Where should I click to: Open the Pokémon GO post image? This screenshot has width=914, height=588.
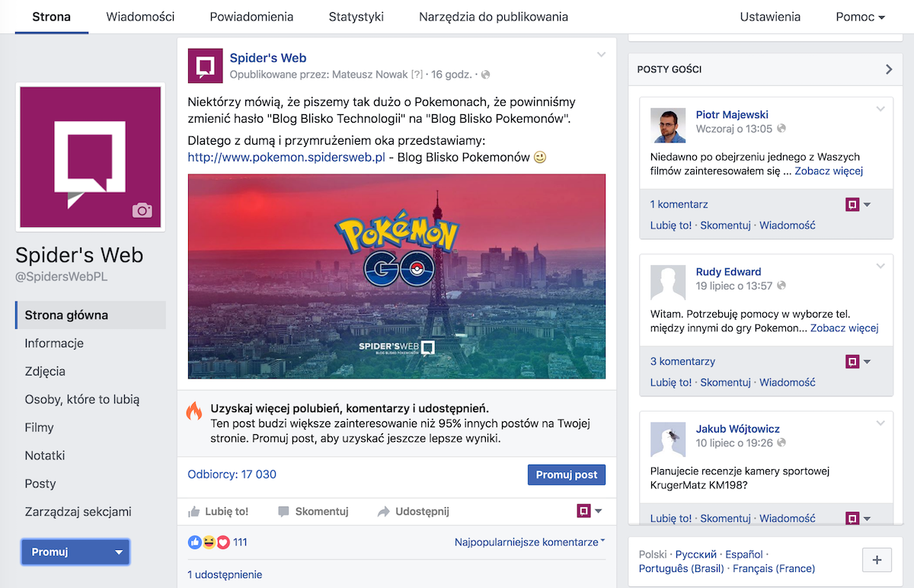pos(397,276)
